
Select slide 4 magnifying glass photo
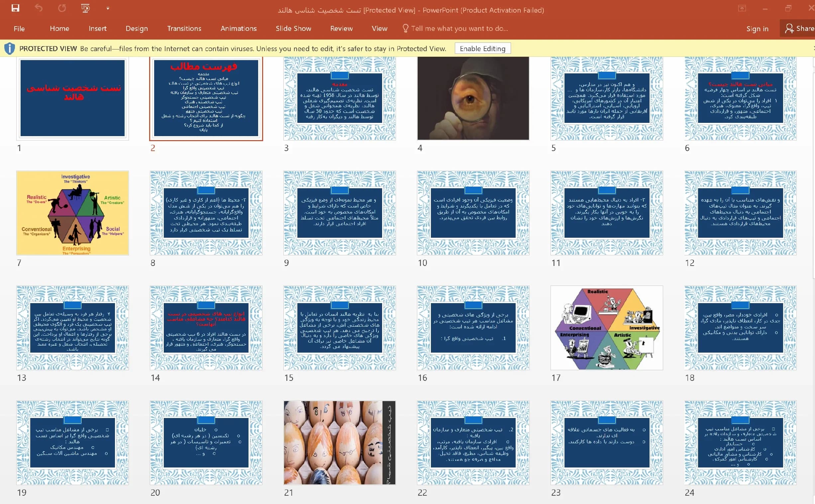point(473,98)
